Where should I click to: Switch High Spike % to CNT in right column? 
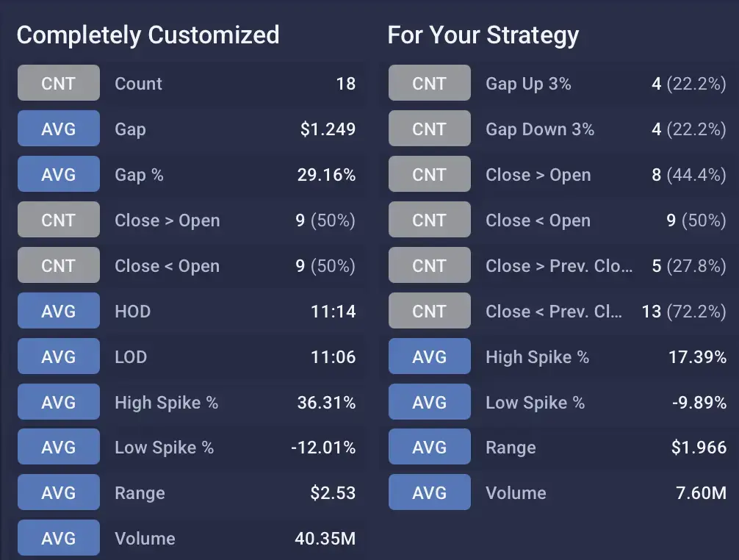[x=430, y=356]
